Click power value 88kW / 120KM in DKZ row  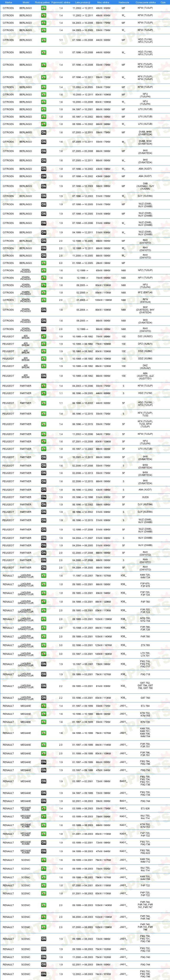(103, 366)
